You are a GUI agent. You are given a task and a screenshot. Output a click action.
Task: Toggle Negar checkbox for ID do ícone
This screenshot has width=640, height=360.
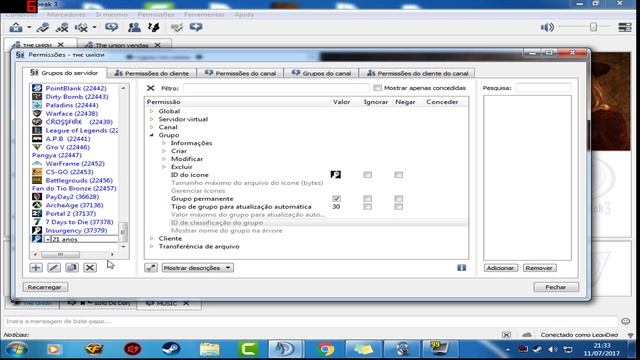pos(398,175)
